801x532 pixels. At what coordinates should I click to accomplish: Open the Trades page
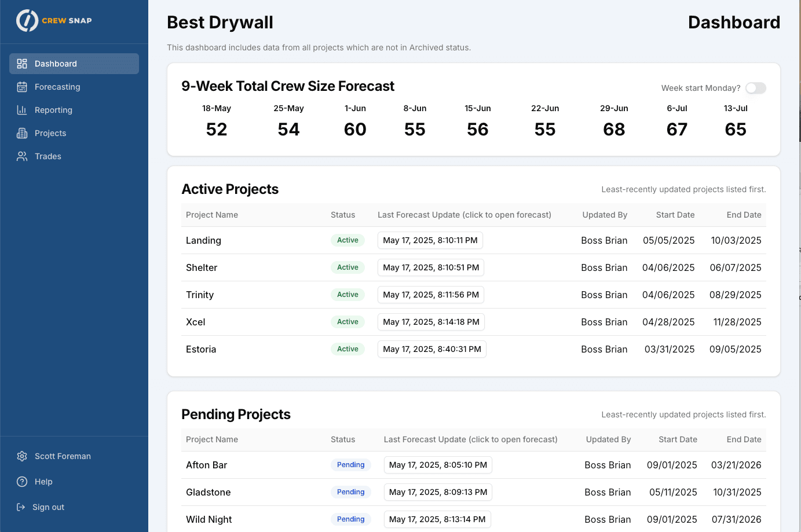[74, 156]
